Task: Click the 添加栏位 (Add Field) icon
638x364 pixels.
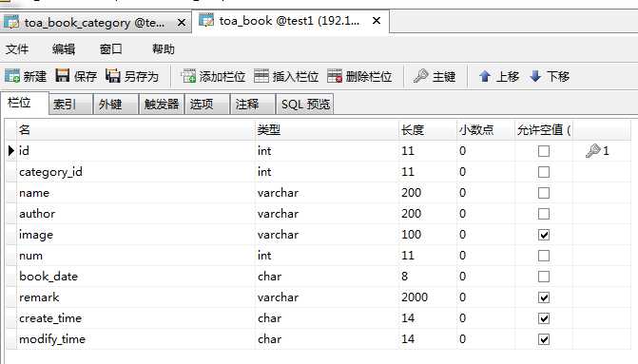Action: [x=188, y=76]
